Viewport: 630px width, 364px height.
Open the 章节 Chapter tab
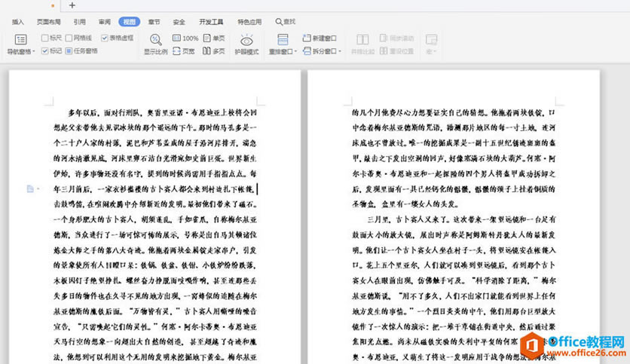click(154, 22)
